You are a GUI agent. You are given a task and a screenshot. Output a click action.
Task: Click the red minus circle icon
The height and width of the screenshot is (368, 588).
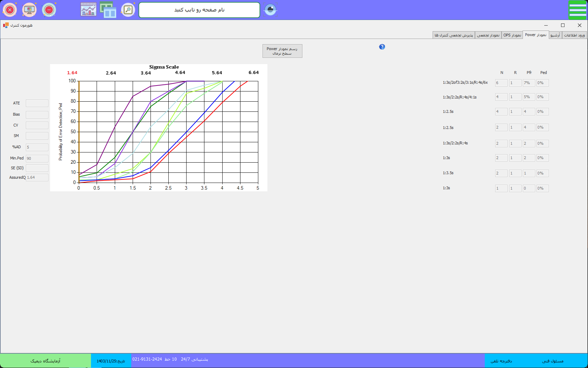point(49,10)
